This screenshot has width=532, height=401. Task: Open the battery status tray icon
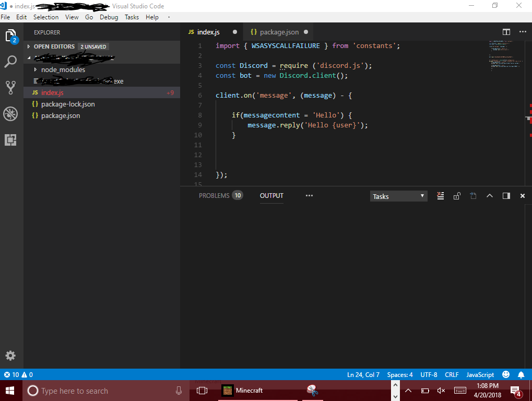tap(425, 391)
